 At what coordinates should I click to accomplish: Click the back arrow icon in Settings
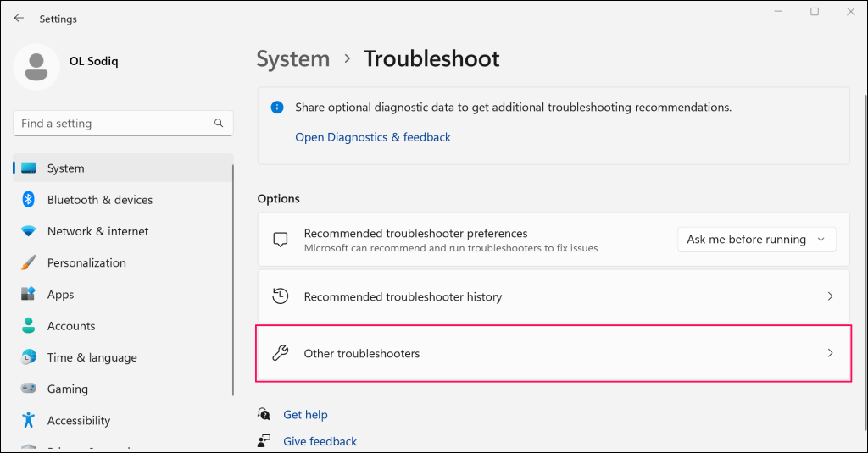19,18
